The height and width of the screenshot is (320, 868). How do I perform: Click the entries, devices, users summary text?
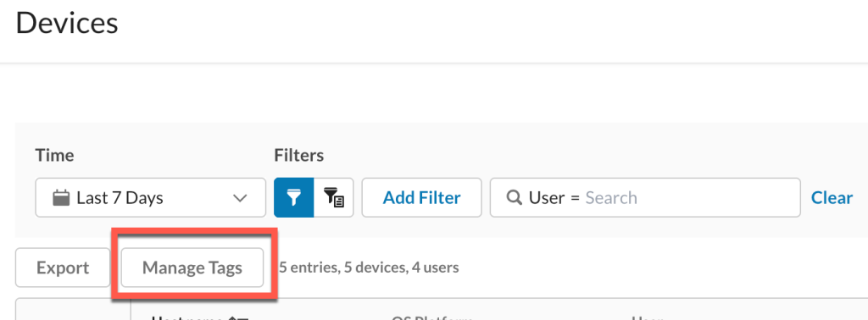369,268
